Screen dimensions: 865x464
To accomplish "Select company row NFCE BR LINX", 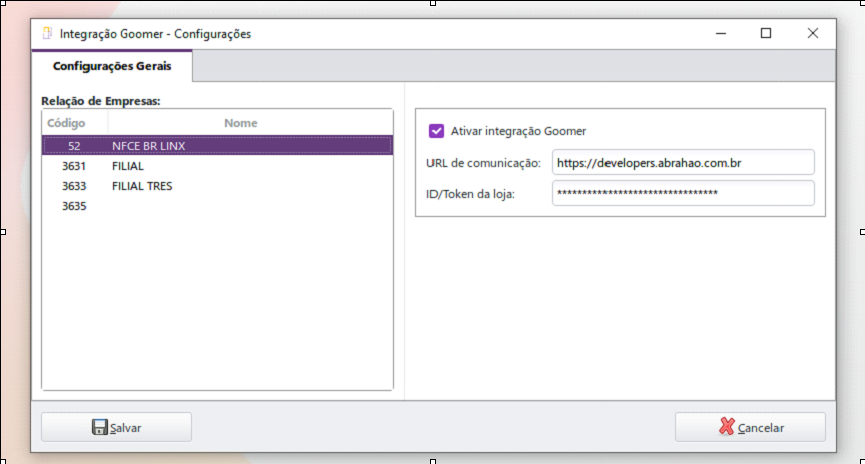I will tap(217, 146).
